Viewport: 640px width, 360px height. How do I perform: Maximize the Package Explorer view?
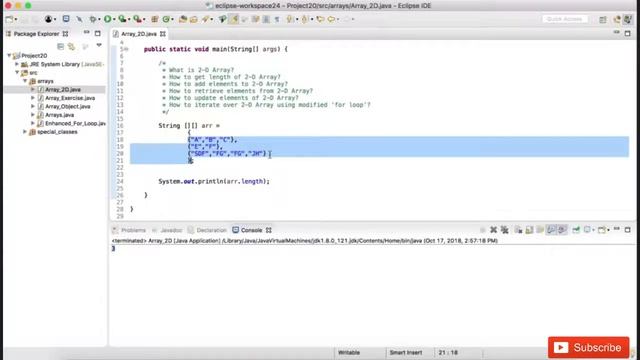click(98, 33)
